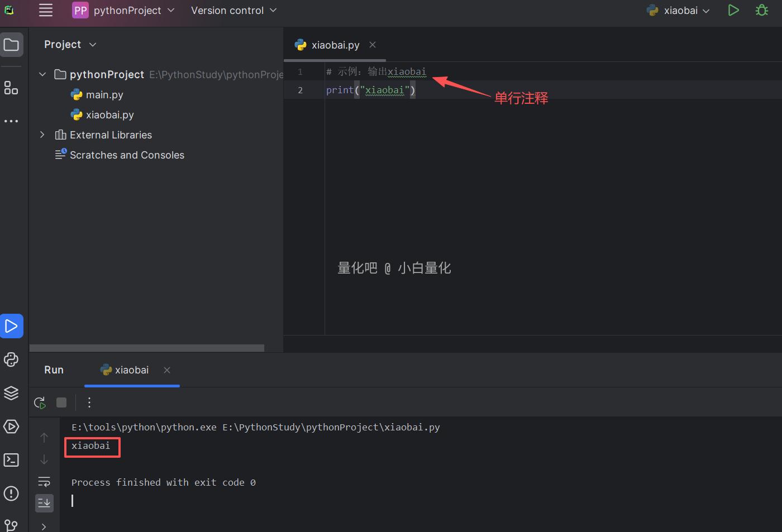Open the main hamburger menu
Image resolution: width=782 pixels, height=532 pixels.
point(46,10)
